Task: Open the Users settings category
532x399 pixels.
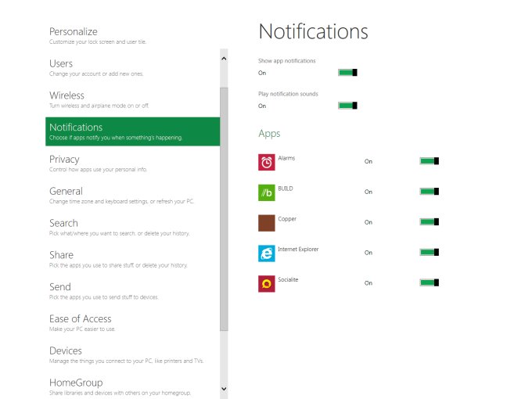Action: click(x=133, y=67)
